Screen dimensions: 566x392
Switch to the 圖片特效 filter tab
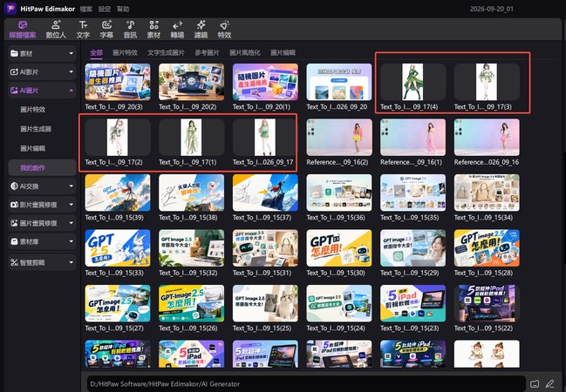coord(125,52)
